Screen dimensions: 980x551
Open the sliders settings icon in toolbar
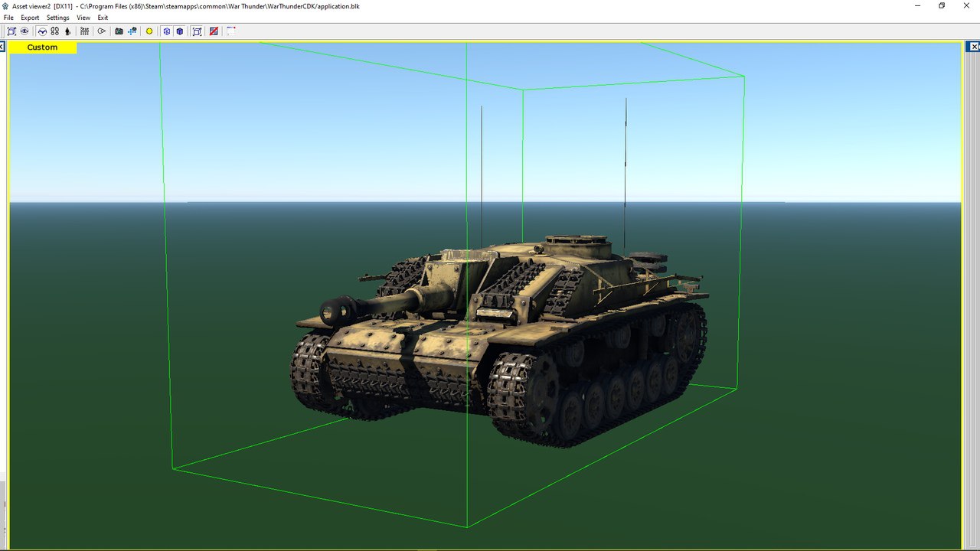[x=84, y=31]
